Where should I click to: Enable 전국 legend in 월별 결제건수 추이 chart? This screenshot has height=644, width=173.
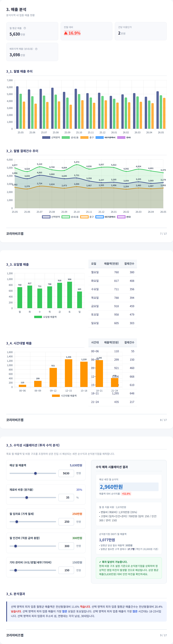pyautogui.click(x=124, y=217)
